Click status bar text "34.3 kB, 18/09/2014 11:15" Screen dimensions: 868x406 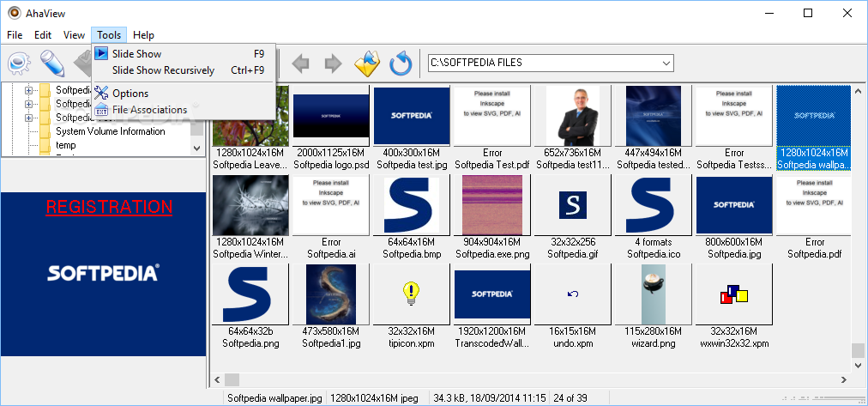click(x=490, y=397)
